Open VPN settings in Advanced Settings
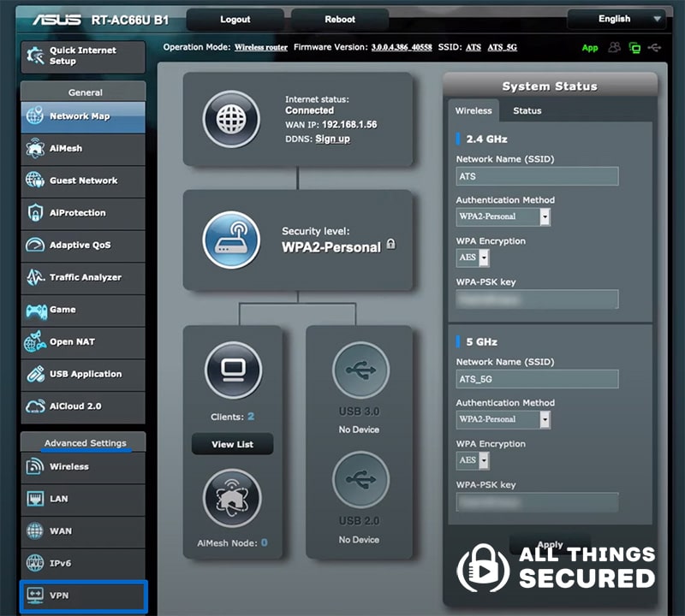685x616 pixels. (x=82, y=596)
